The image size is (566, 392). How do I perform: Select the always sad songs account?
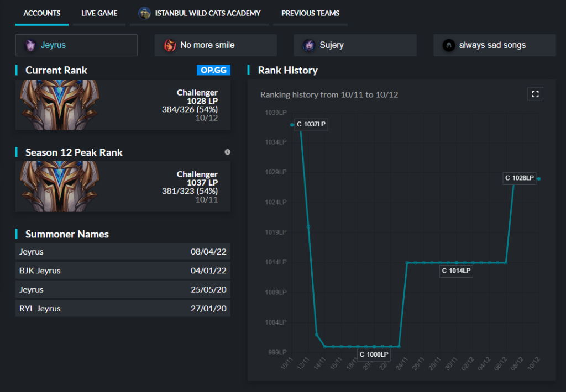pos(495,45)
